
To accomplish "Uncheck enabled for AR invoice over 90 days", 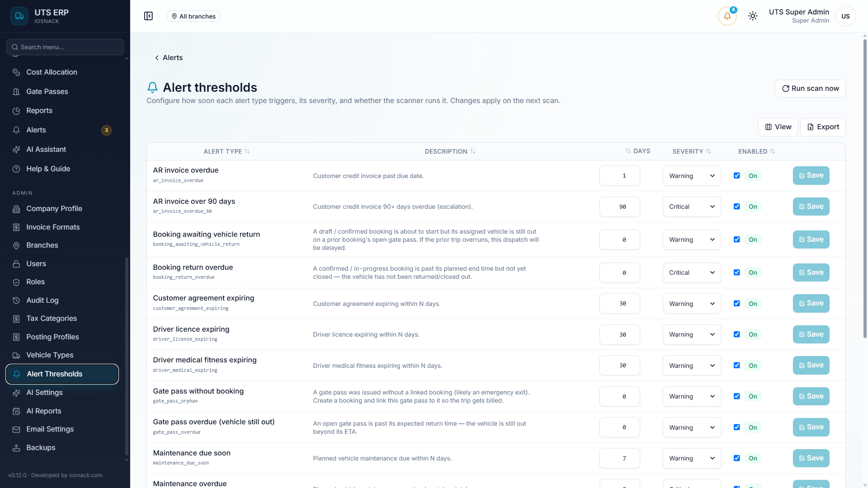I will tap(736, 206).
